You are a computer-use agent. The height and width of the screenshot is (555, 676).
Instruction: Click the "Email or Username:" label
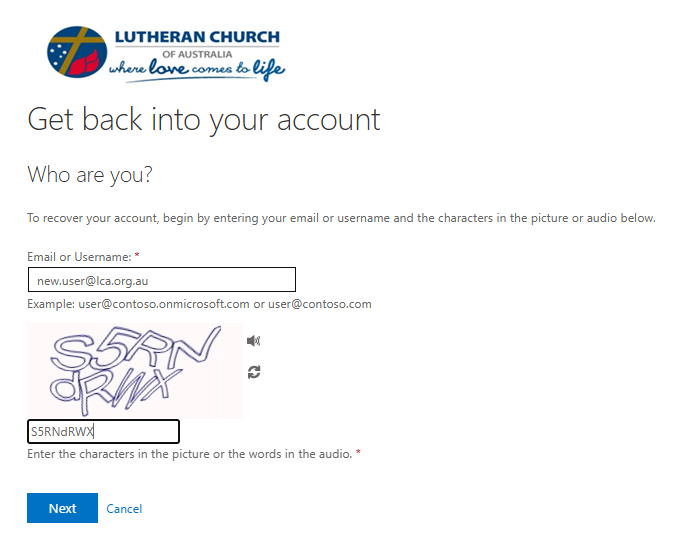point(79,257)
